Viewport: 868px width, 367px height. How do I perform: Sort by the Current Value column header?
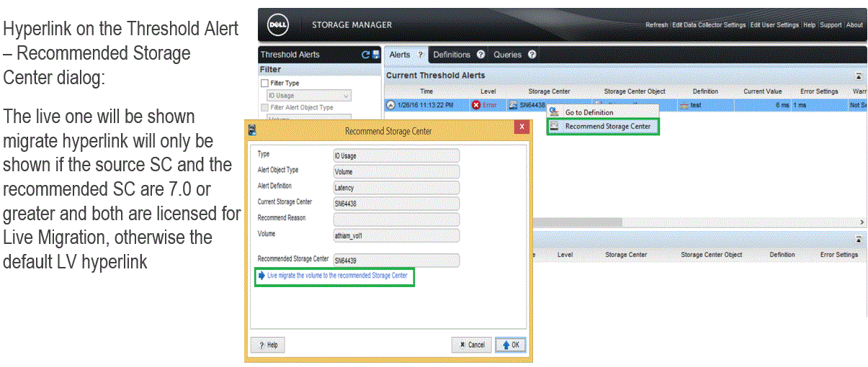coord(763,91)
